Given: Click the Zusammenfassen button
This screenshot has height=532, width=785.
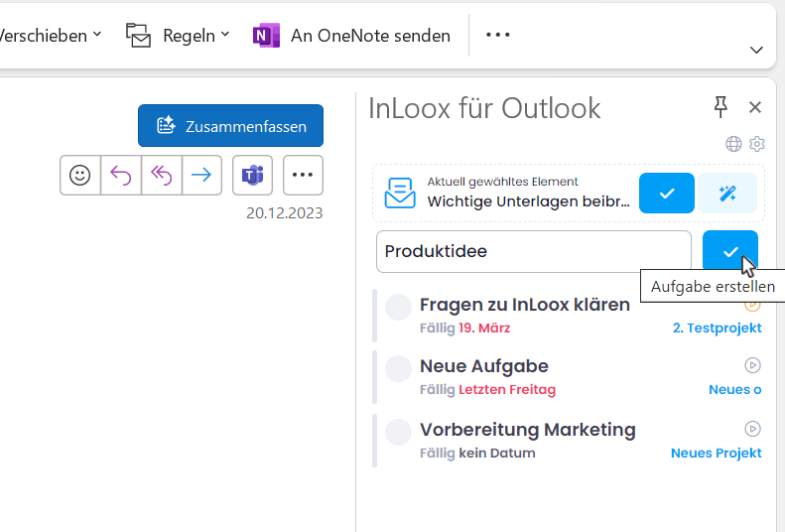Looking at the screenshot, I should click(x=231, y=126).
